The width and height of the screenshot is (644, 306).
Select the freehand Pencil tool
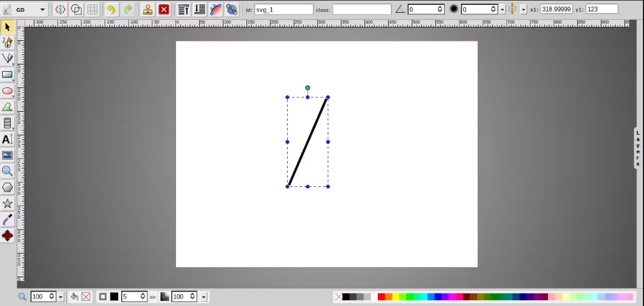tap(8, 42)
